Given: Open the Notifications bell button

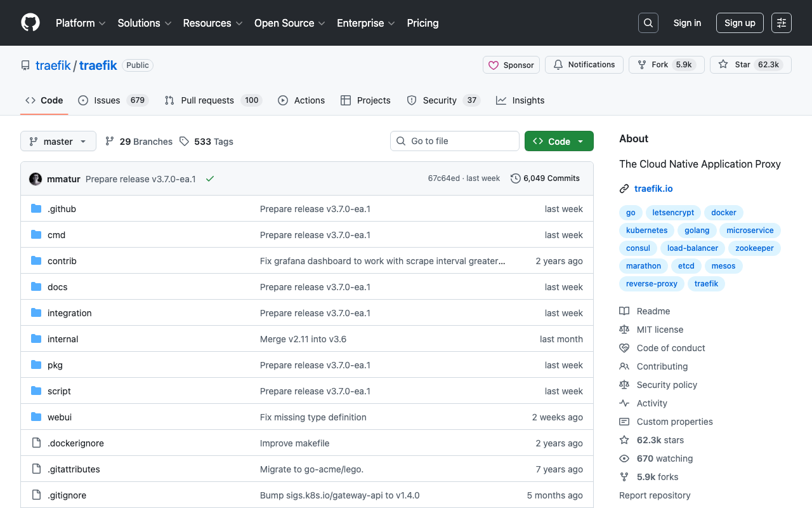Looking at the screenshot, I should [x=584, y=65].
